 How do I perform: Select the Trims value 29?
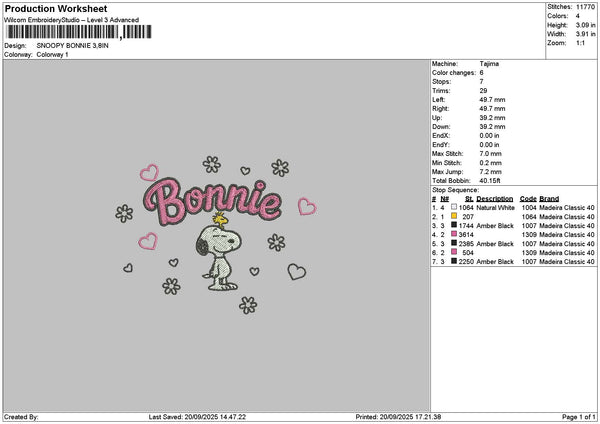pyautogui.click(x=483, y=91)
